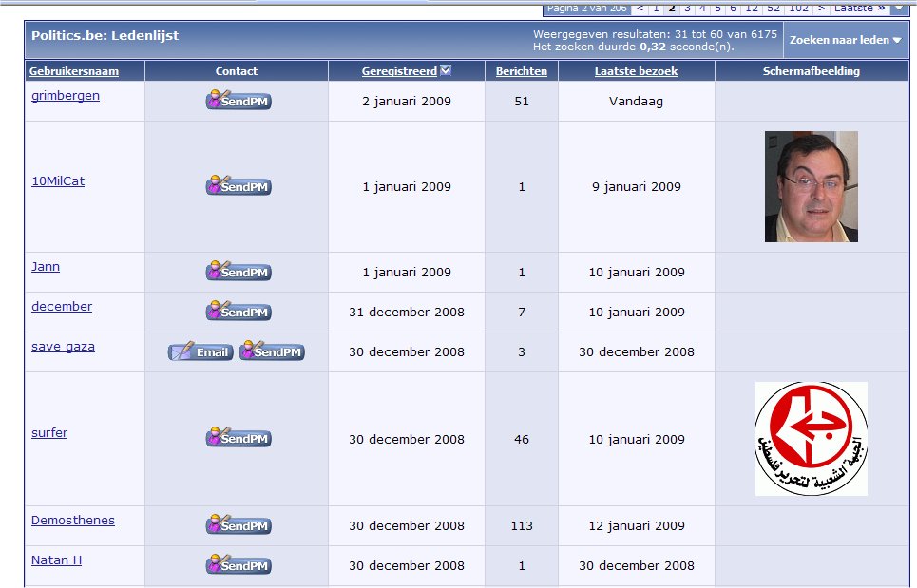917x588 pixels.
Task: Click SendPM icon in Natan H's row
Action: tap(239, 565)
